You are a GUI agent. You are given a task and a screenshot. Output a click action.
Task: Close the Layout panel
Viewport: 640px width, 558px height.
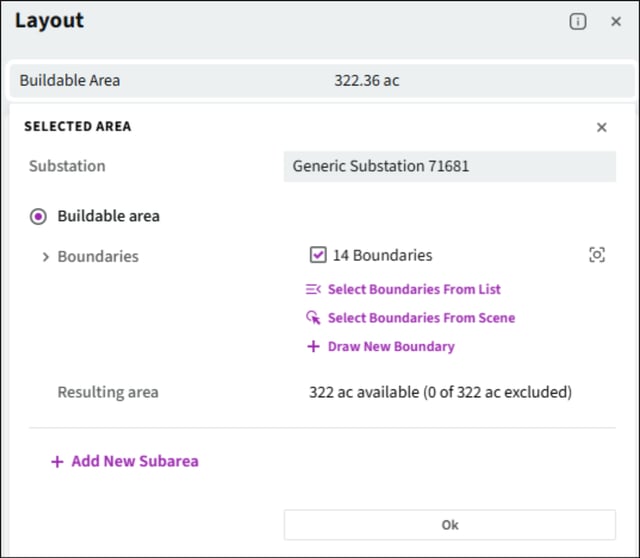[616, 21]
